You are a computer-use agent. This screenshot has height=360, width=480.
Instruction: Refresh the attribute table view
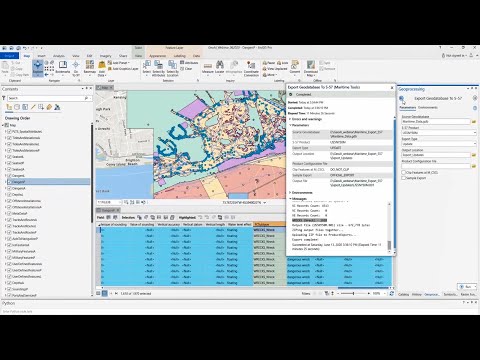[x=392, y=294]
